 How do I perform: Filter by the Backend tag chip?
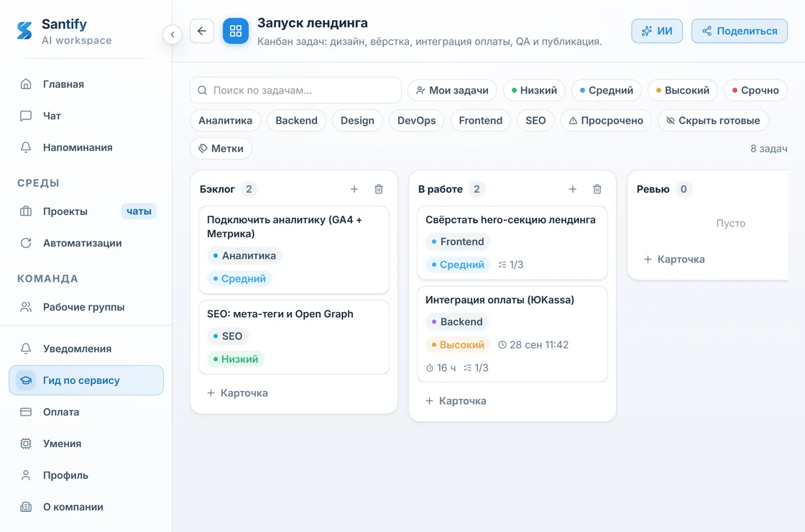pos(297,121)
